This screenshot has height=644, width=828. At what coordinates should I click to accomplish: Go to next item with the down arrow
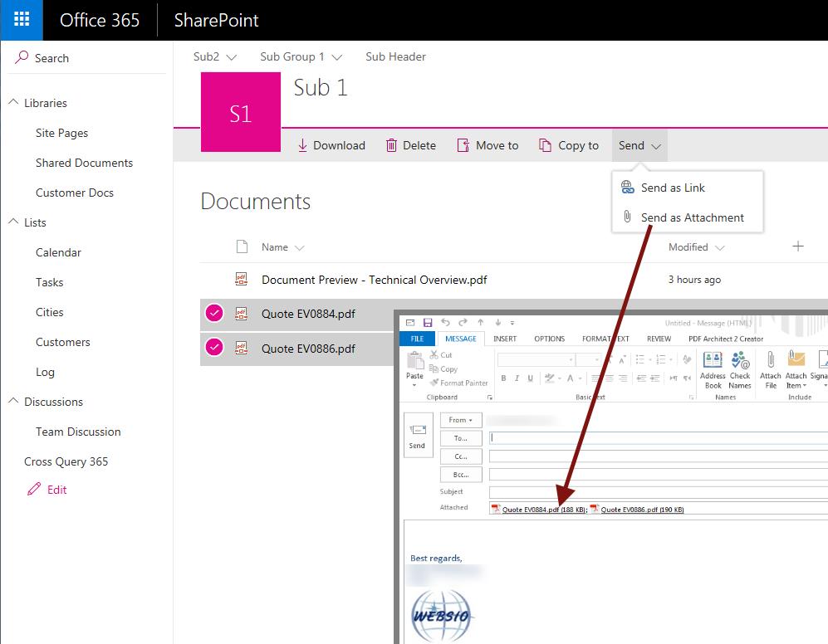pos(498,323)
